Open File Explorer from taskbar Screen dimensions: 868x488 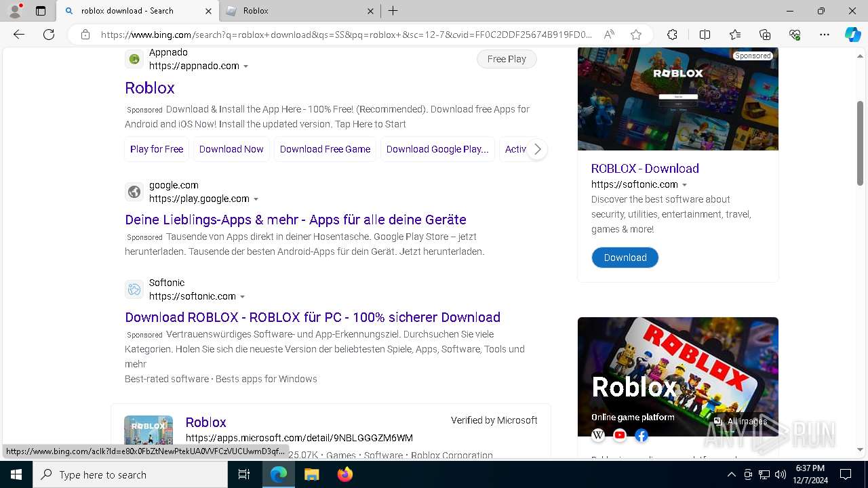(311, 474)
